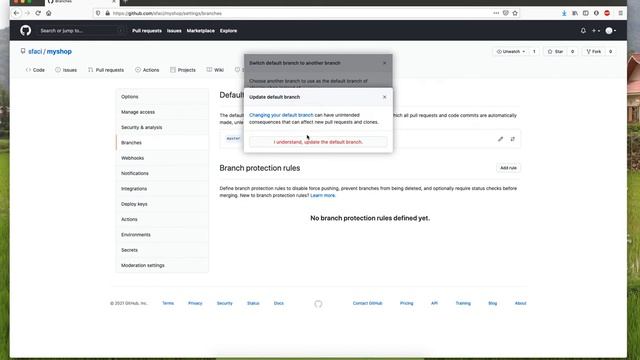The height and width of the screenshot is (360, 640).
Task: Open the myshop repository name link
Action: coord(59,52)
